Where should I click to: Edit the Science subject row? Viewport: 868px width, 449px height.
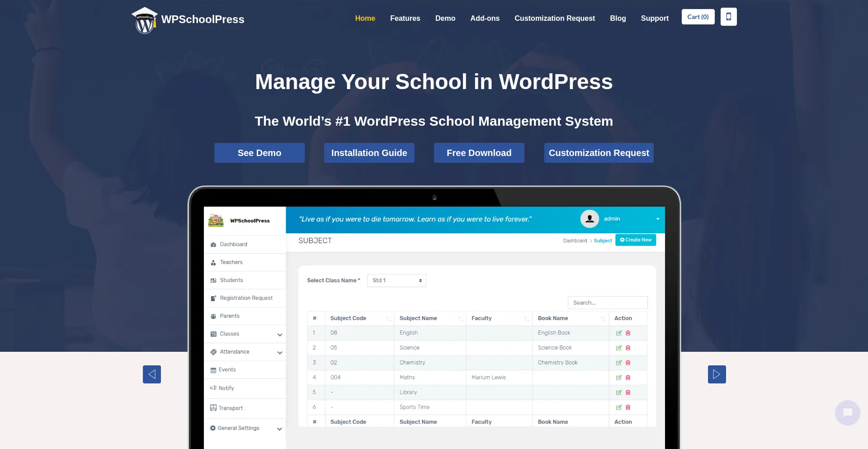[619, 348]
